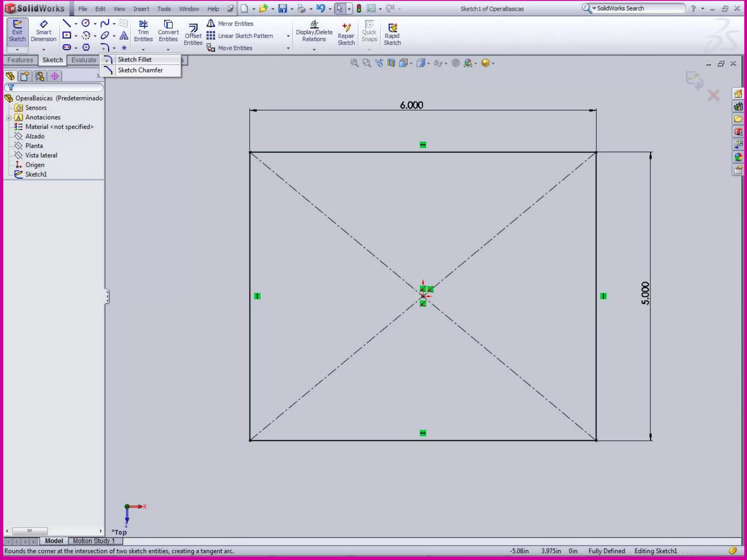Choose Sketch Chamfer from the flyout

[x=140, y=70]
